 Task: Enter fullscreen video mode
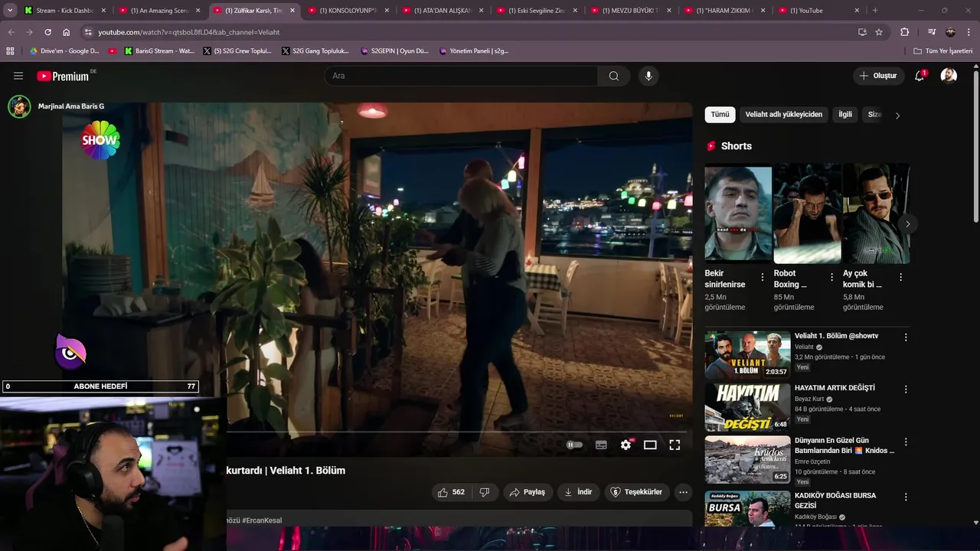675,445
